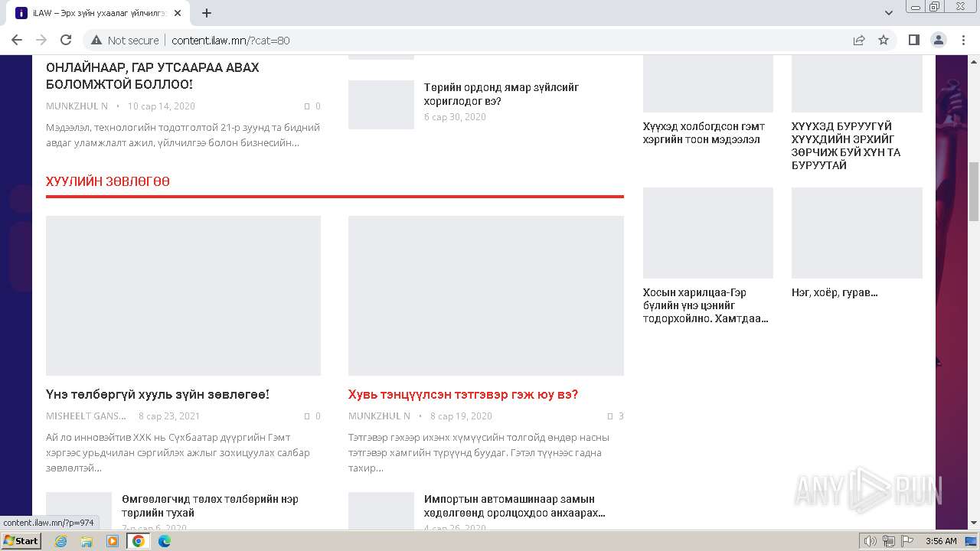The image size is (980, 551).
Task: Go back to the previous page
Action: (x=17, y=40)
